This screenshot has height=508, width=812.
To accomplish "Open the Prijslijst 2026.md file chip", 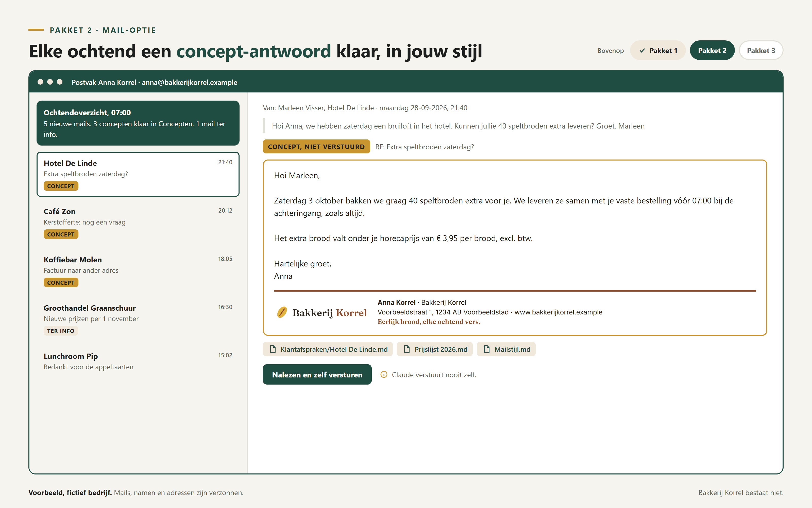I will pos(434,349).
